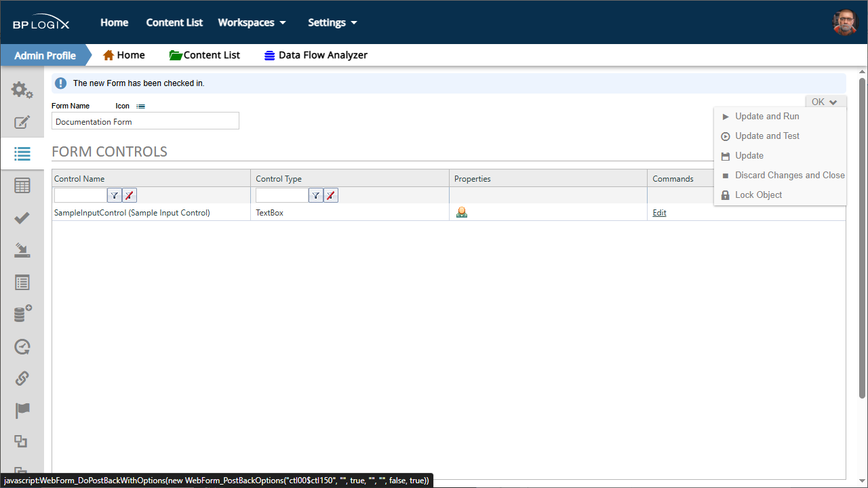This screenshot has width=868, height=488.
Task: Open the form list sidebar icon
Action: (x=22, y=283)
